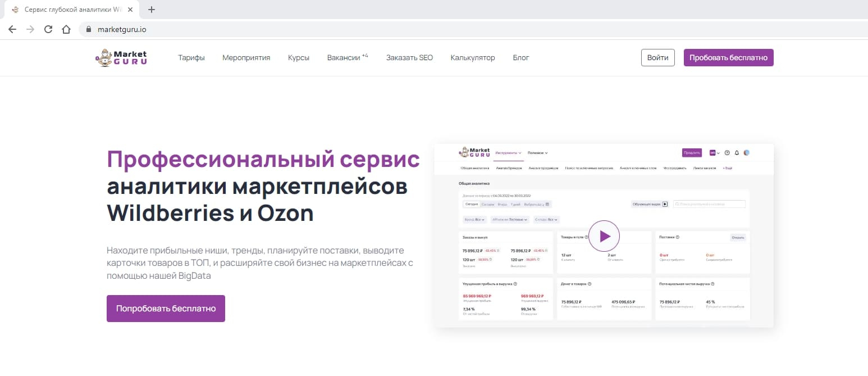The height and width of the screenshot is (376, 868).
Task: Open the Склады: Все filter dropdown
Action: (x=547, y=219)
